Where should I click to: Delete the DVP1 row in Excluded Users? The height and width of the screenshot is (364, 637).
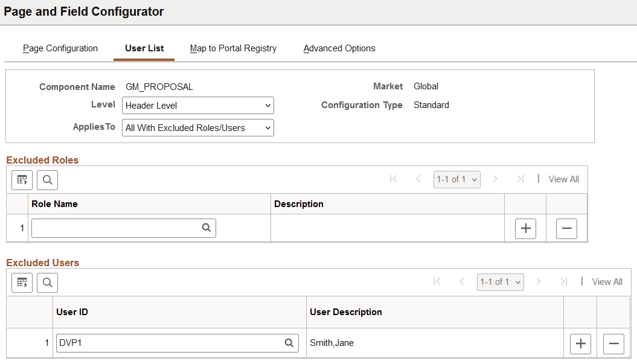point(613,343)
